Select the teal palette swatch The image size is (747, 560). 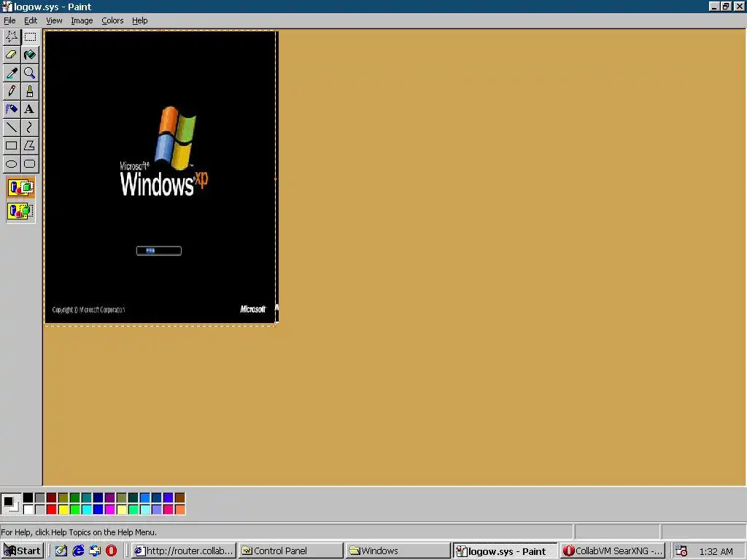click(87, 498)
